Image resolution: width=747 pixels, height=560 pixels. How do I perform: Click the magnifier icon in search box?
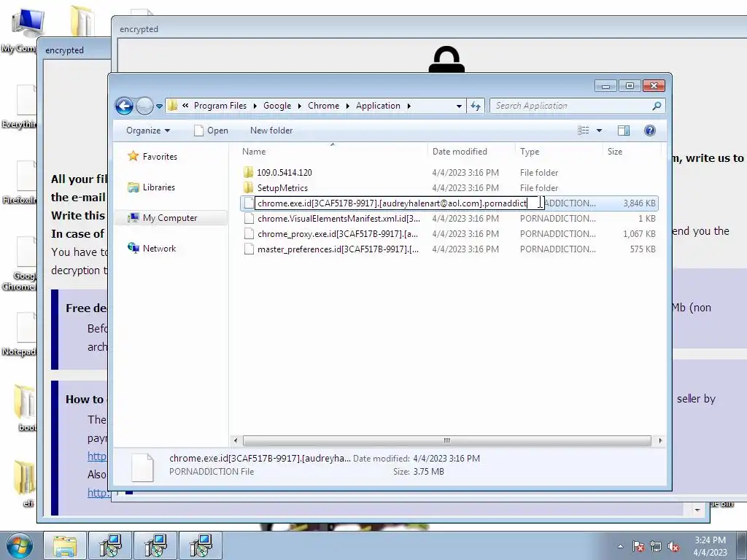click(x=657, y=106)
